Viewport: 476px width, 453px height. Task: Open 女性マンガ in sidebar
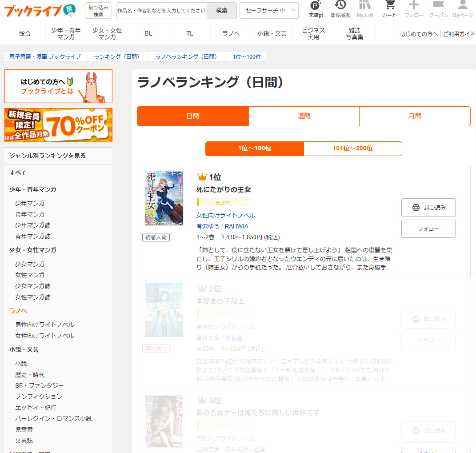(x=30, y=275)
